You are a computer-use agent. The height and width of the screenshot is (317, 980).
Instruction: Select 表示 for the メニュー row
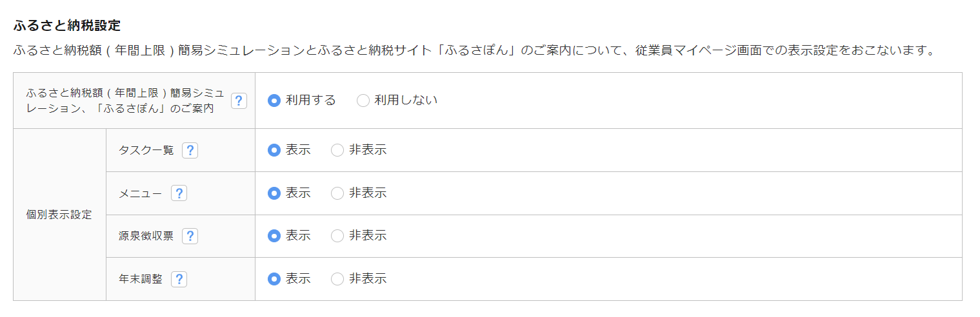click(x=274, y=193)
